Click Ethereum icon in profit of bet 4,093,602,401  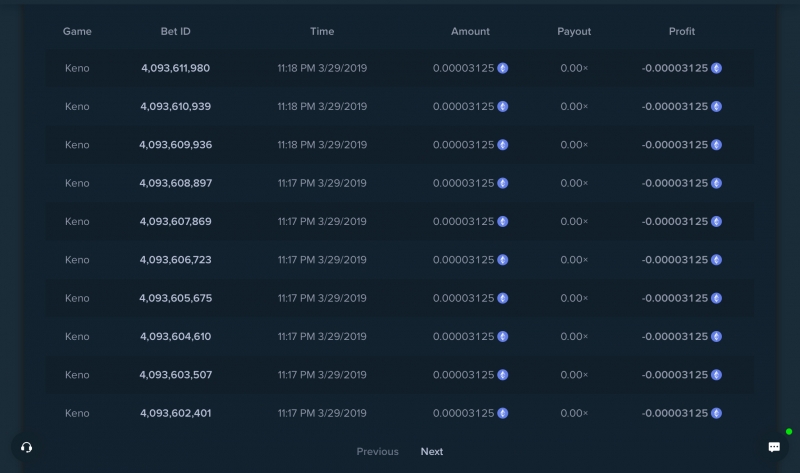716,413
